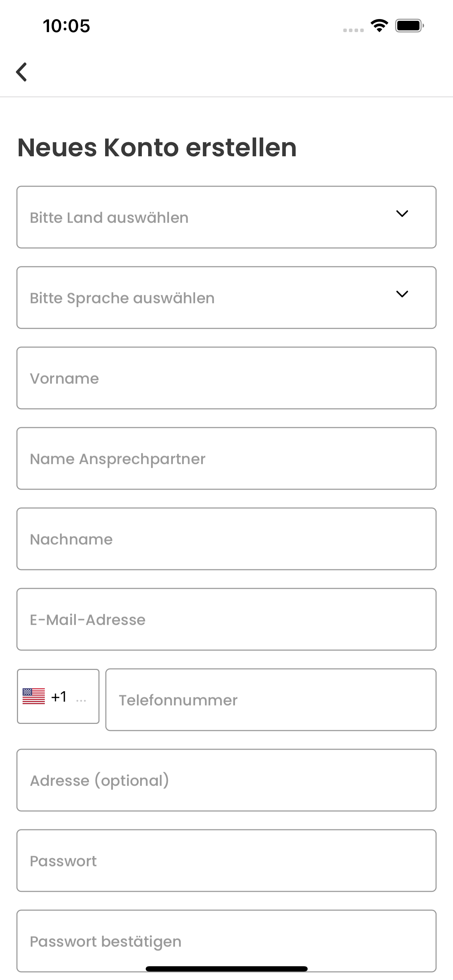Focus the Telefonnummer input field
This screenshot has height=980, width=453.
pos(271,700)
